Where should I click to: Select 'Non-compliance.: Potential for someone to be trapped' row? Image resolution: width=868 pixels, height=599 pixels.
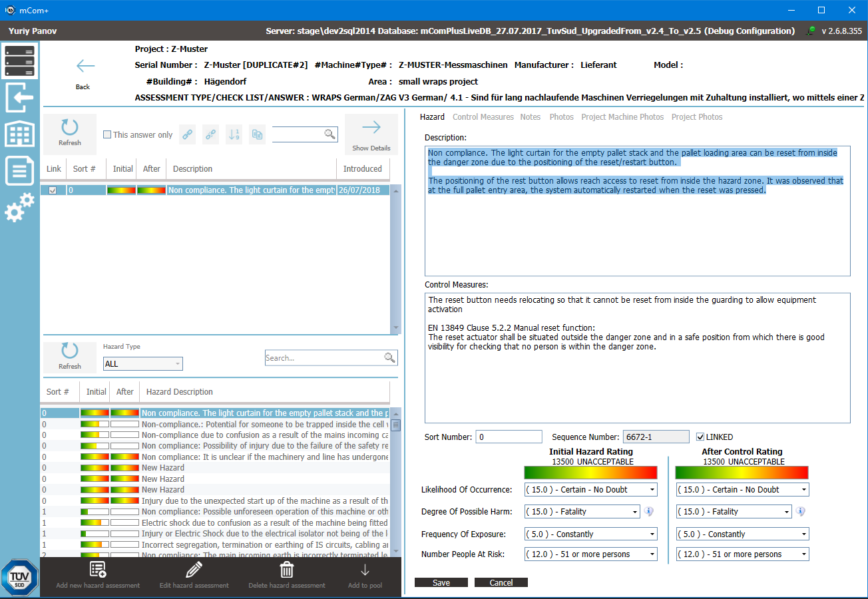pos(216,424)
